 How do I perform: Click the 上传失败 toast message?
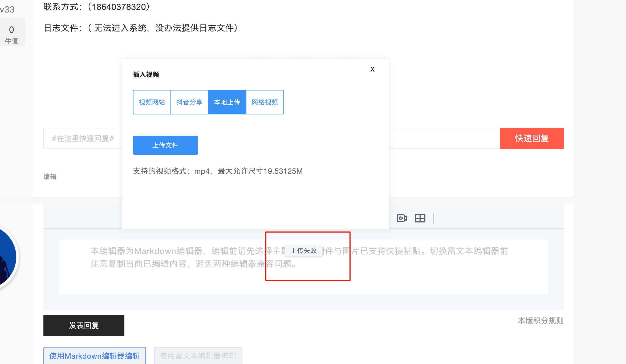(x=303, y=251)
